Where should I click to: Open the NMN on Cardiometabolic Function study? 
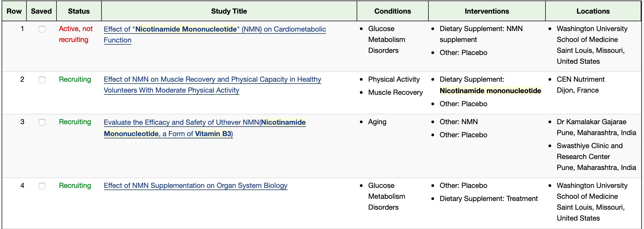pos(215,35)
